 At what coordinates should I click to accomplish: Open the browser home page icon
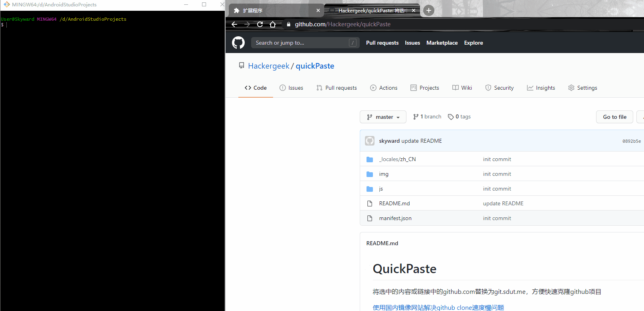(273, 24)
